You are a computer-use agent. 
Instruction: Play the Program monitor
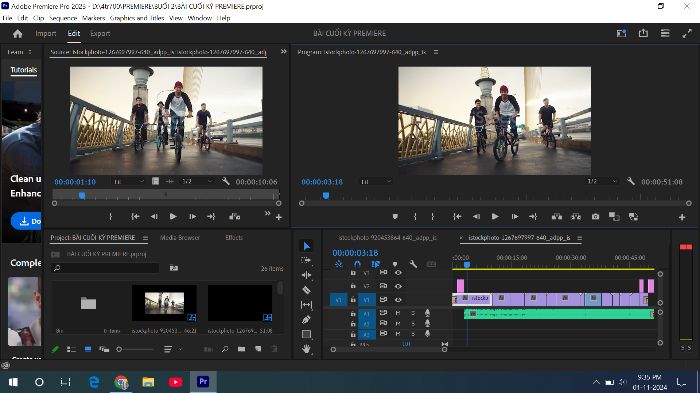click(x=495, y=217)
